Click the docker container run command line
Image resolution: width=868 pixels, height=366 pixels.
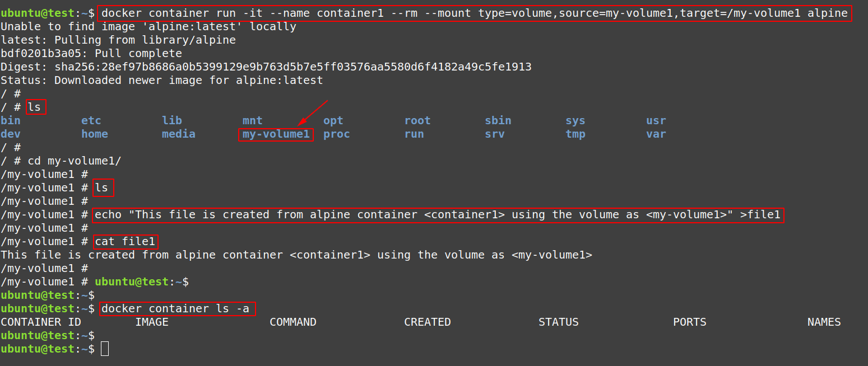point(475,13)
